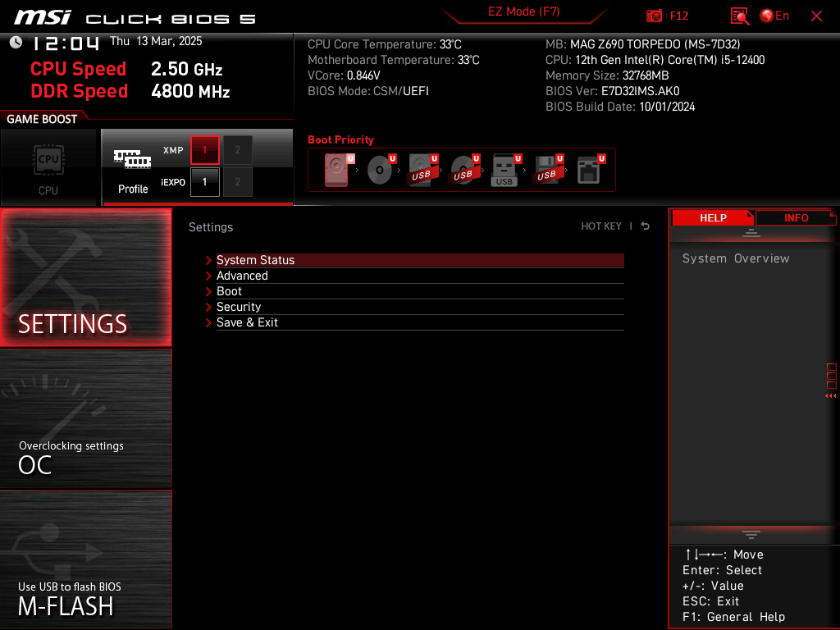Open the Advanced submenu
Screen dimensions: 840x630
tap(420, 276)
